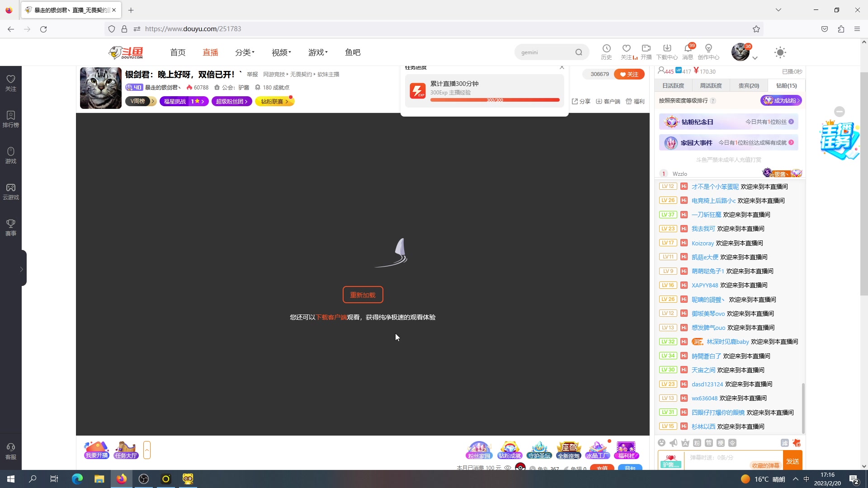Click the 重新加载 reload button
The height and width of the screenshot is (488, 868).
point(363,294)
